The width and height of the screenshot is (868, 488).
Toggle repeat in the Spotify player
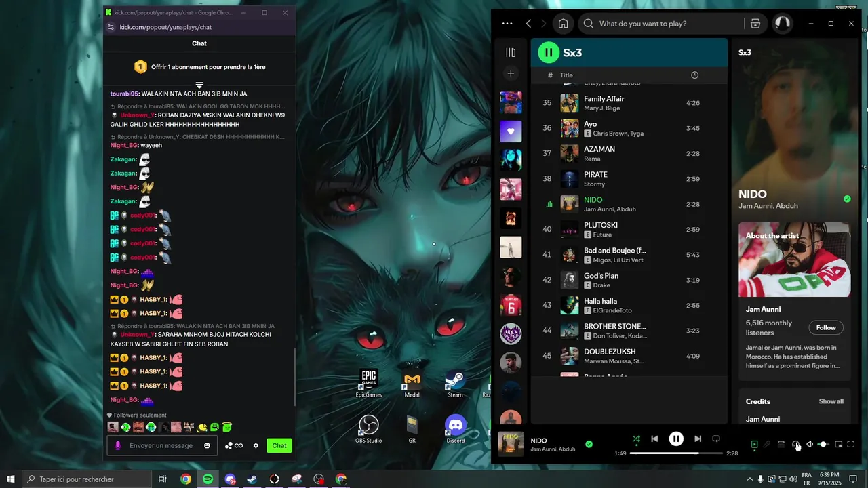pyautogui.click(x=716, y=439)
